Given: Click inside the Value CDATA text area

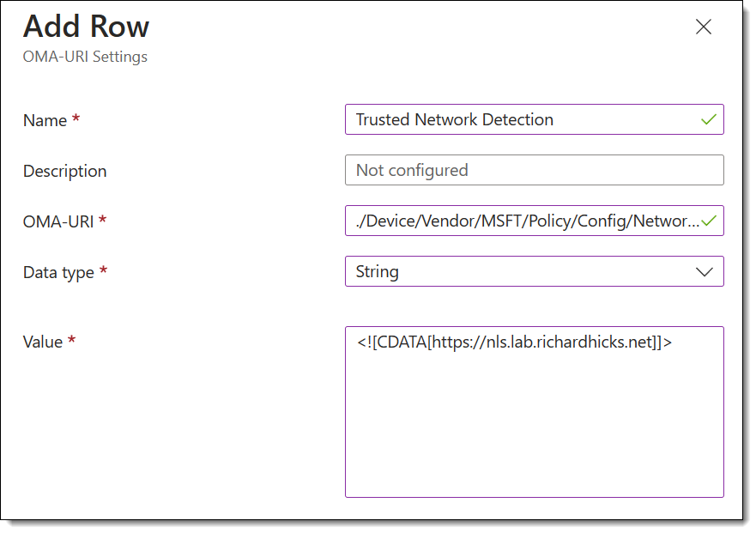Looking at the screenshot, I should (x=535, y=412).
